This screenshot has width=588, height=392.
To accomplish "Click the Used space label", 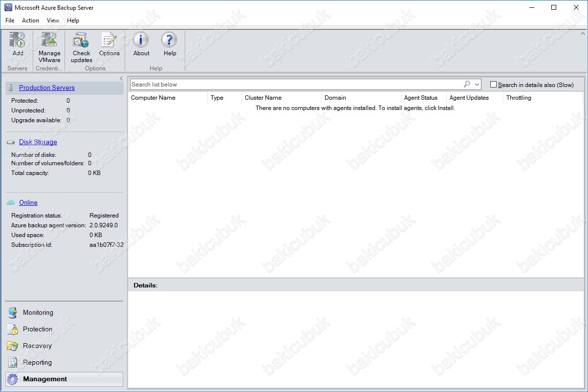I will [28, 235].
